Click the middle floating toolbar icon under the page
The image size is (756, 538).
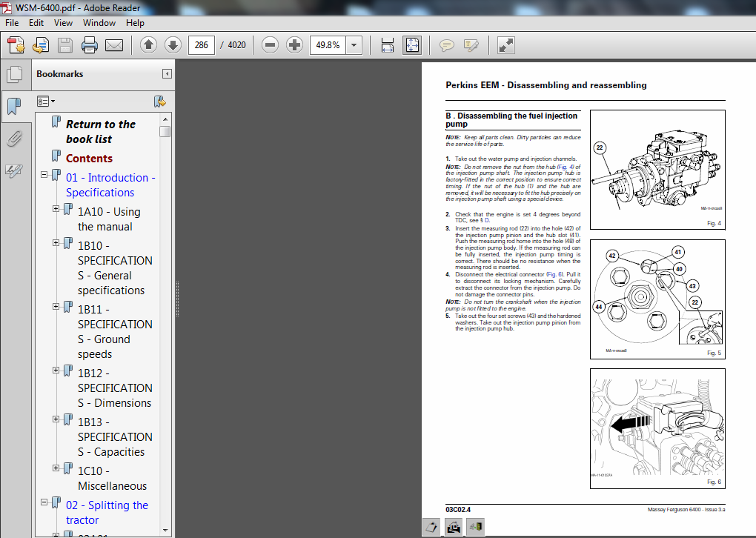[454, 526]
